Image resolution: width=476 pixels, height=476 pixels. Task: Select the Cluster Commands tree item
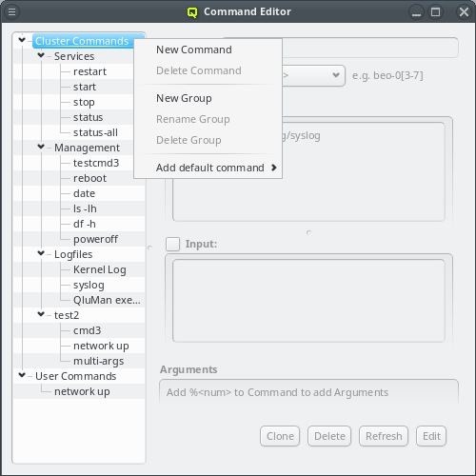(82, 41)
